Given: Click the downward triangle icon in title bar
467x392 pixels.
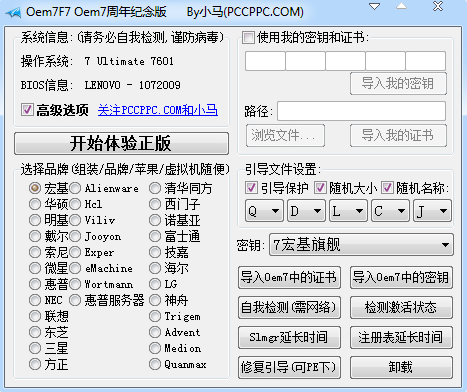Looking at the screenshot, I should point(375,6).
